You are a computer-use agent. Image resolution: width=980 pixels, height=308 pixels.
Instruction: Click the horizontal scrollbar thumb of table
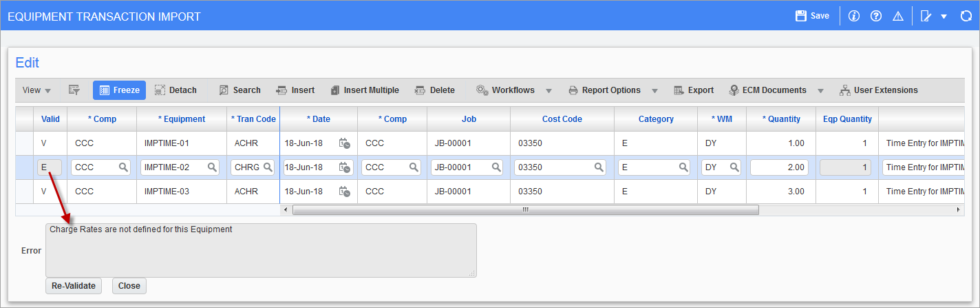(x=525, y=209)
